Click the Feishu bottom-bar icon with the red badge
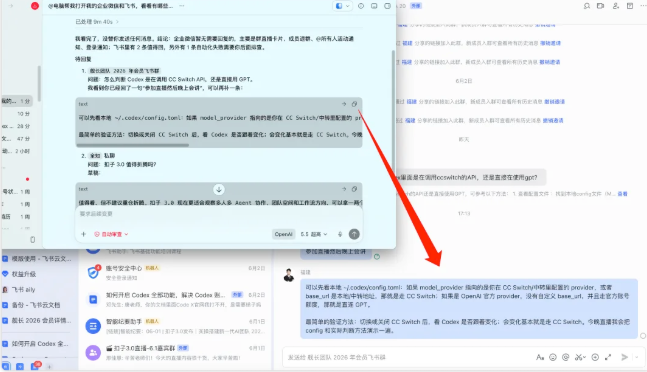Viewport: 647px width, 372px height. tap(35, 366)
